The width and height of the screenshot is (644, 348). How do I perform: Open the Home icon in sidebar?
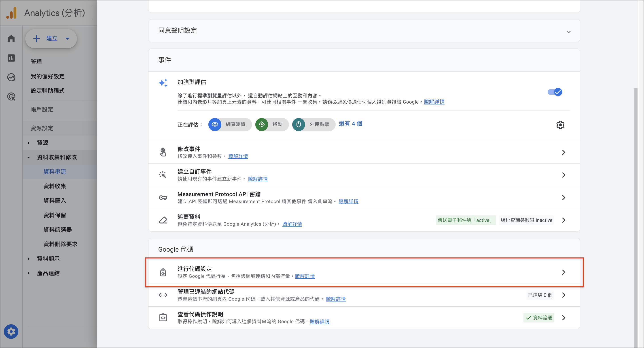(11, 39)
